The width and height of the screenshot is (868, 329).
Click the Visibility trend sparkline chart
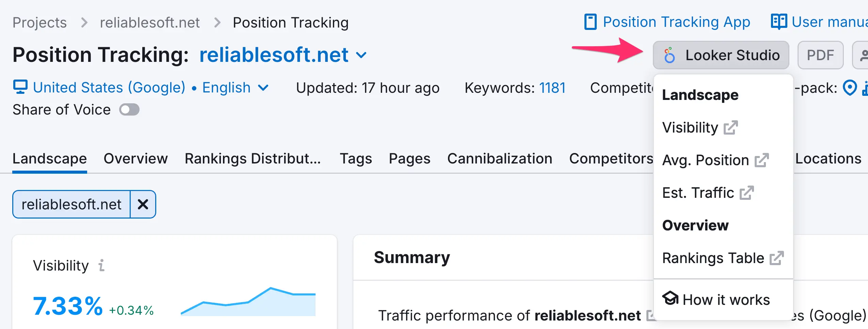[x=248, y=302]
